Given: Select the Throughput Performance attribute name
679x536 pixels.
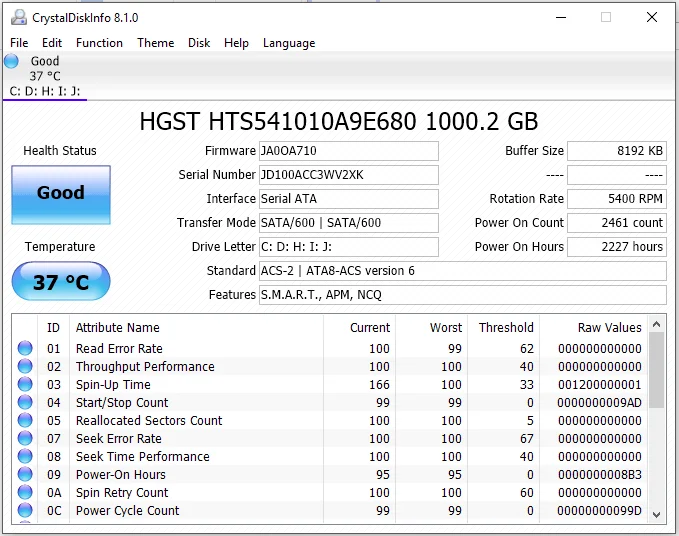Looking at the screenshot, I should coord(145,367).
